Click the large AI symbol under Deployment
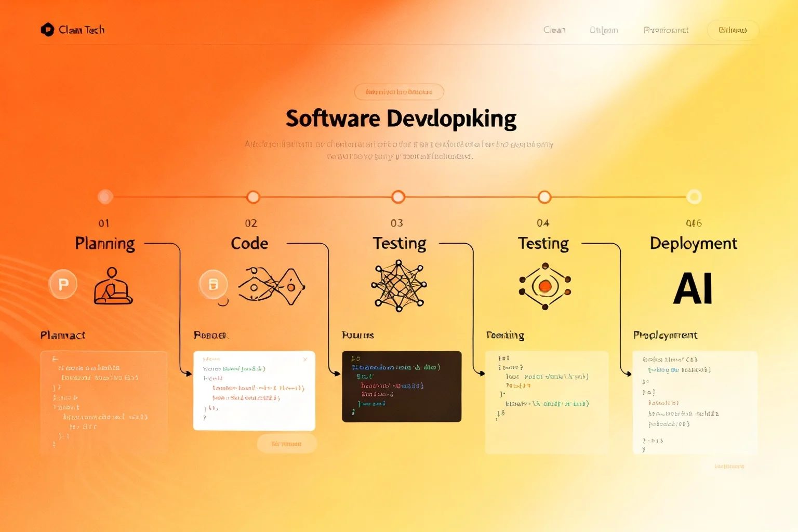Viewport: 798px width, 532px height. pyautogui.click(x=693, y=288)
